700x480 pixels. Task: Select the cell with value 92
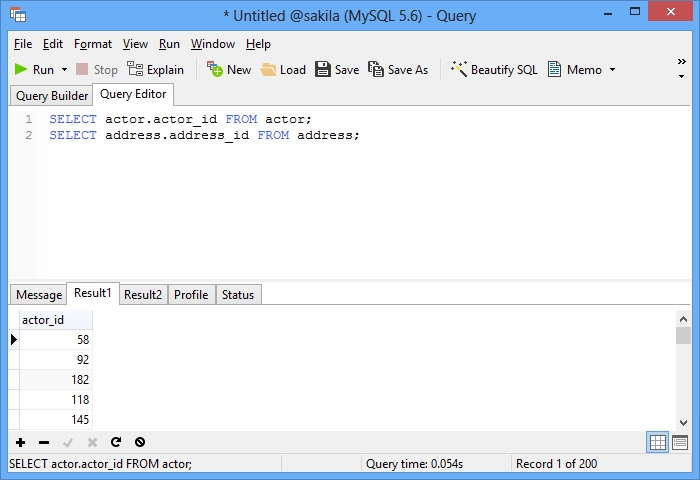[x=56, y=360]
